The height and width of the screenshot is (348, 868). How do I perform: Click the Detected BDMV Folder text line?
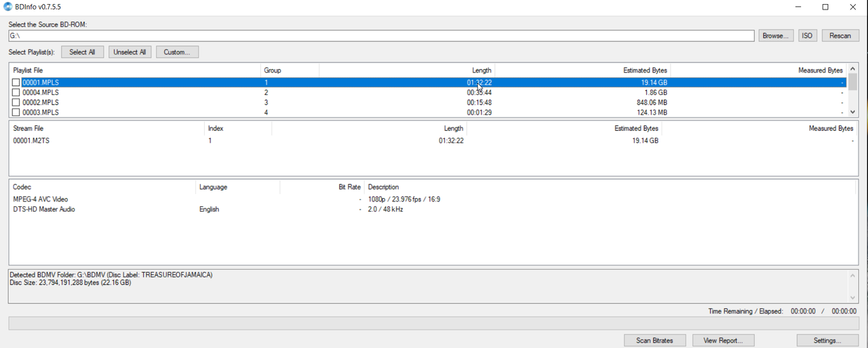coord(111,275)
